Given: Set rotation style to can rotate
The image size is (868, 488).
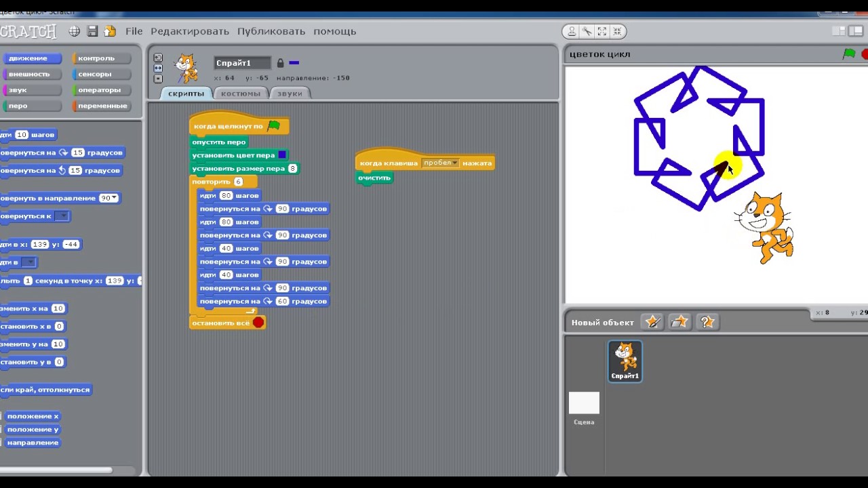Looking at the screenshot, I should (x=158, y=58).
